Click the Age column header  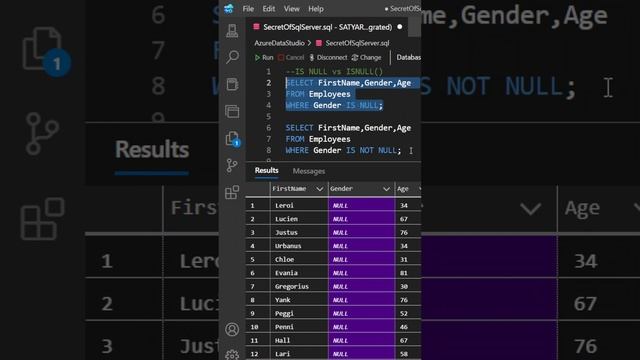pos(403,189)
